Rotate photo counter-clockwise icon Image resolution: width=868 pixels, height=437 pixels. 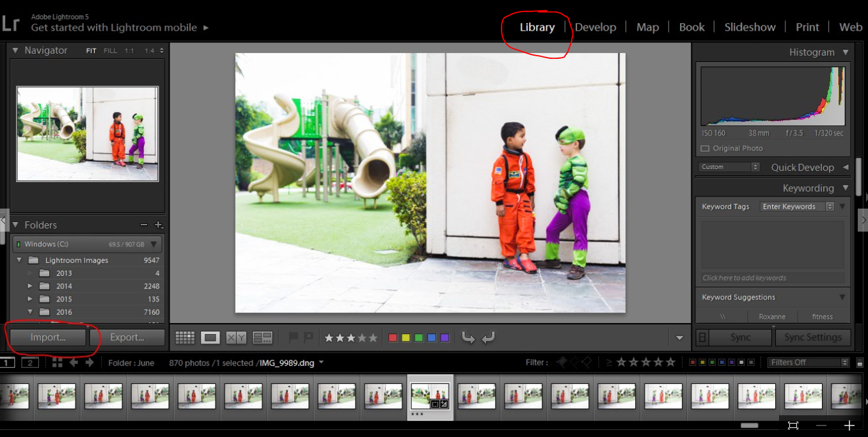(x=468, y=337)
